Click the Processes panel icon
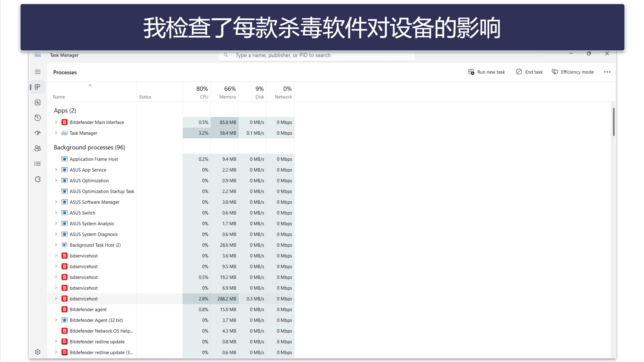The width and height of the screenshot is (644, 362). click(38, 87)
